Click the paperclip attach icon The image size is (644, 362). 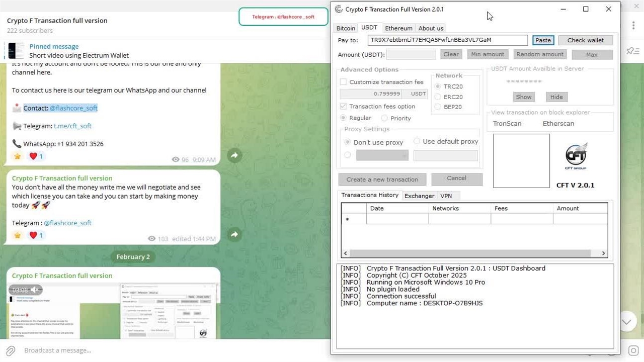(11, 350)
